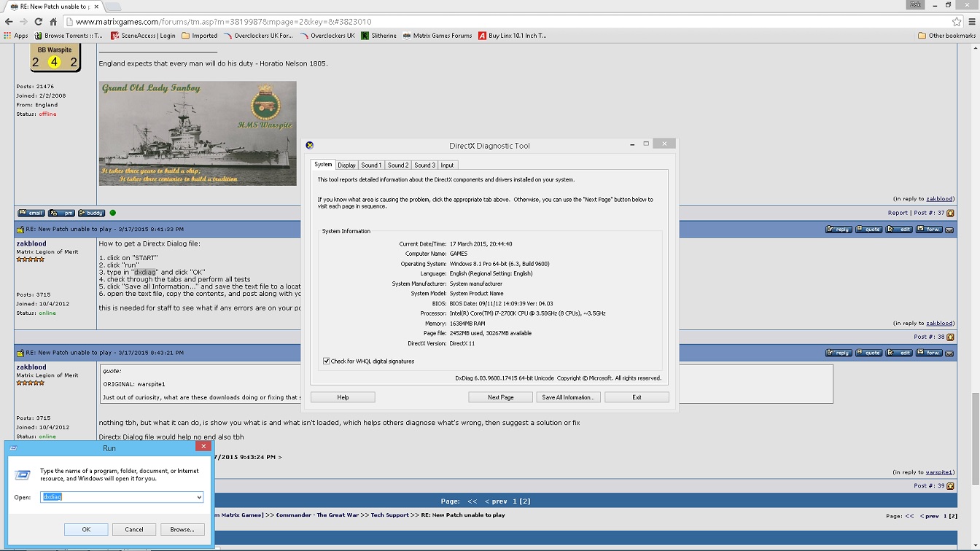980x551 pixels.
Task: Bookmark this page with the star icon
Action: coord(957,22)
